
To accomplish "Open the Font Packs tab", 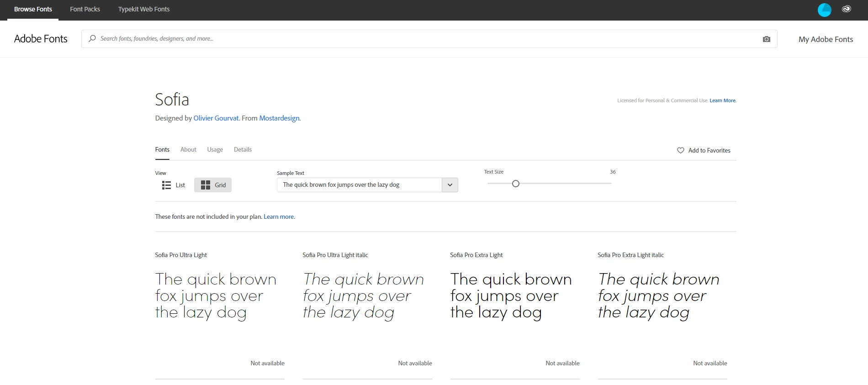I will pyautogui.click(x=85, y=9).
